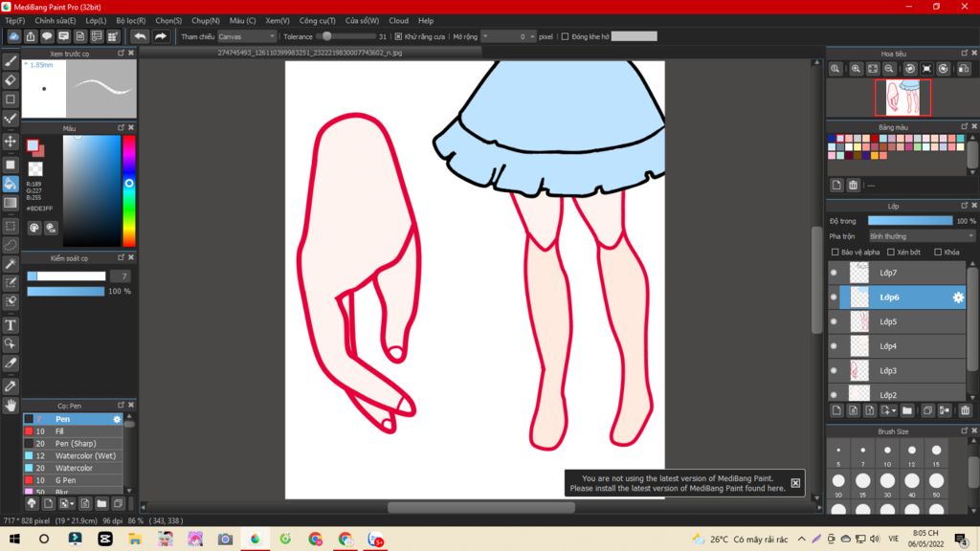Select the Brush tool in left toolbar
Image resolution: width=980 pixels, height=551 pixels.
[x=11, y=61]
